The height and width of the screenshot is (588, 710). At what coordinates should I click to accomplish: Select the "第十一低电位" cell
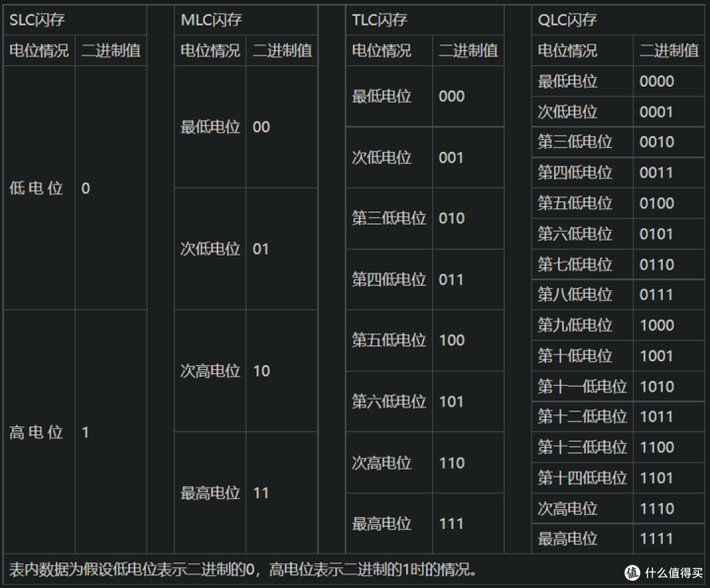(582, 387)
